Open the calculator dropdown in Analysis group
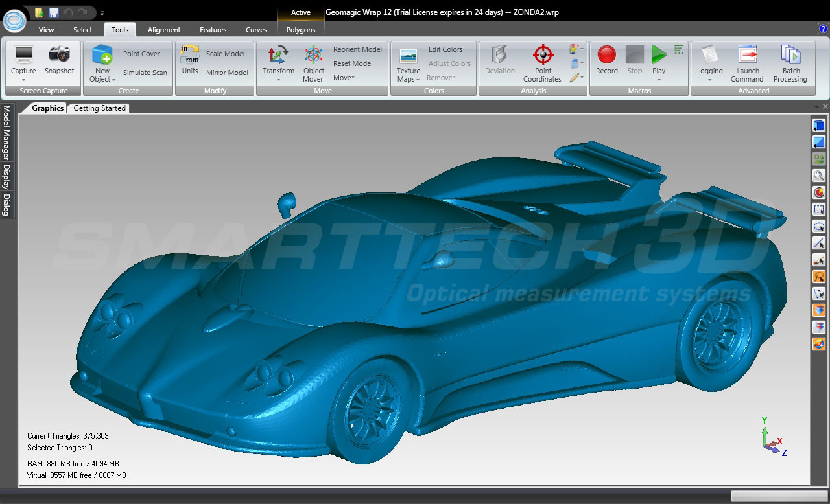Image resolution: width=830 pixels, height=504 pixels. coord(576,63)
